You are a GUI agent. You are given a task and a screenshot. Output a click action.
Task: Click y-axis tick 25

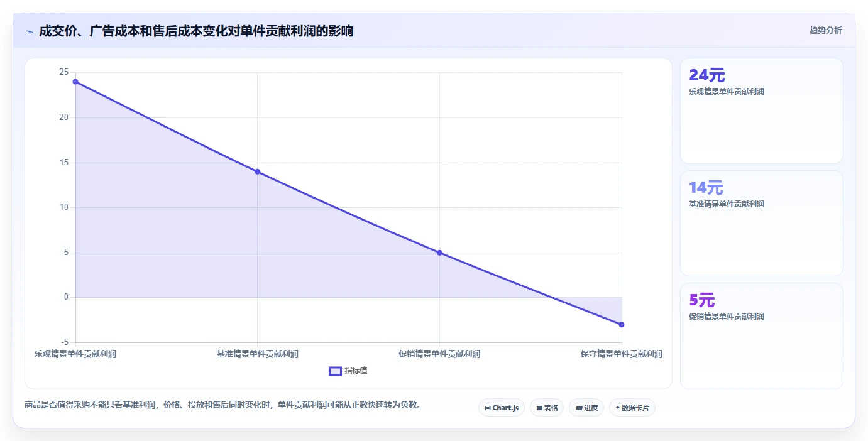point(63,72)
